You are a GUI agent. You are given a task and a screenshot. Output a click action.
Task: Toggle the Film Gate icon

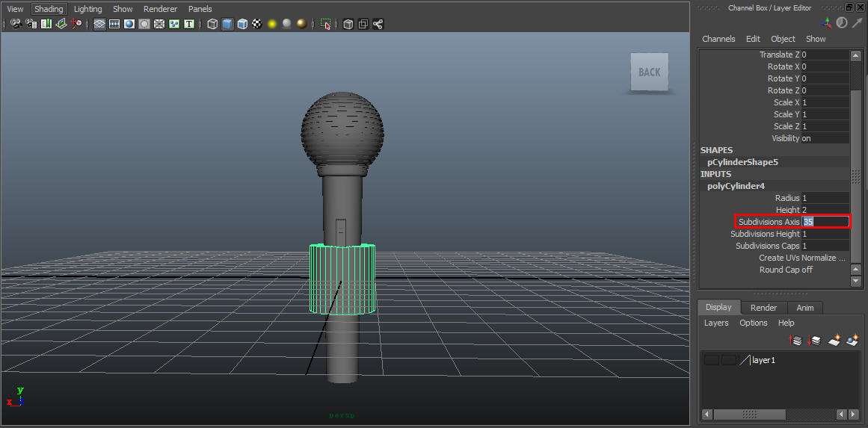point(114,24)
